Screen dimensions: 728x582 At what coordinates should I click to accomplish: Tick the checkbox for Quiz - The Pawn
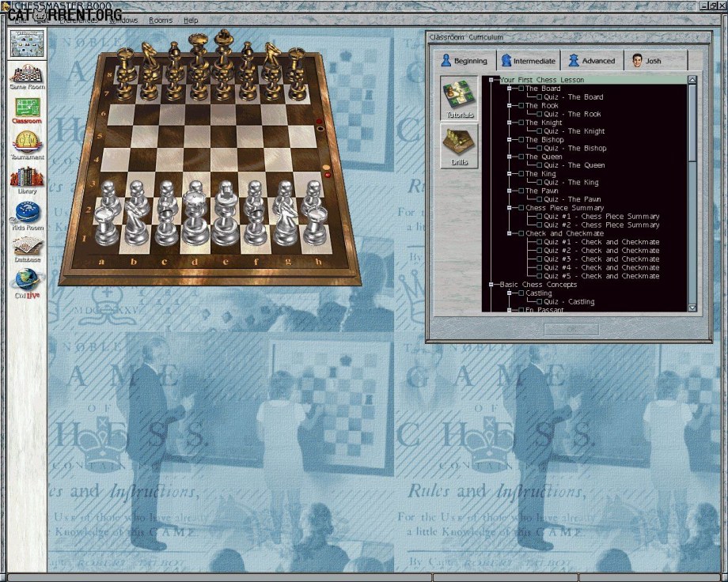click(x=540, y=199)
